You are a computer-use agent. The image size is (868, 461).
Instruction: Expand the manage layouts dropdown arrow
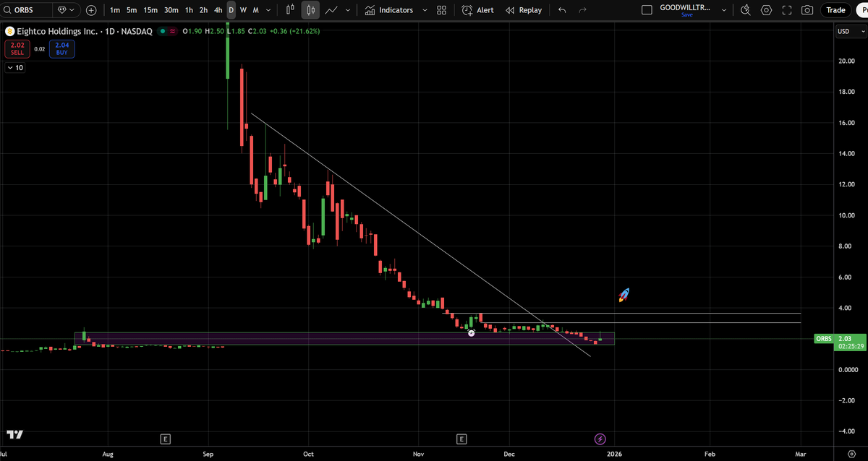click(x=724, y=10)
